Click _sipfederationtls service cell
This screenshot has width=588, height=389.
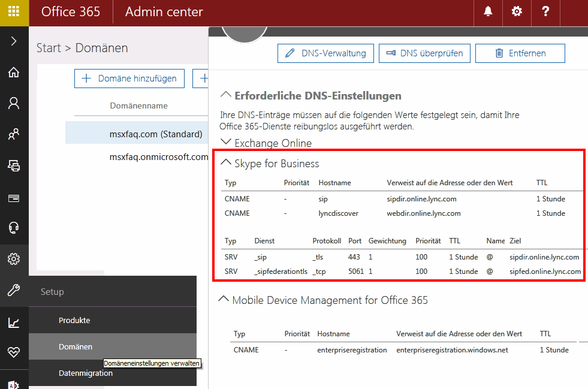coord(281,271)
